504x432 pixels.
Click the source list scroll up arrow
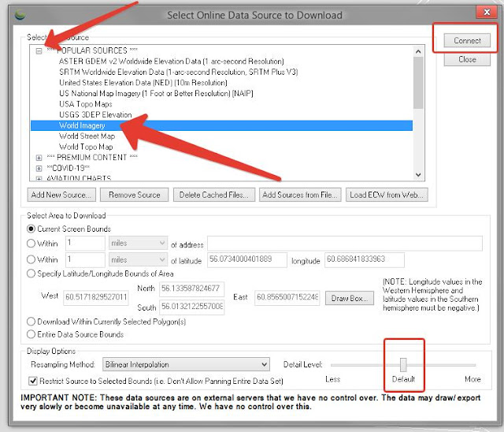point(418,51)
